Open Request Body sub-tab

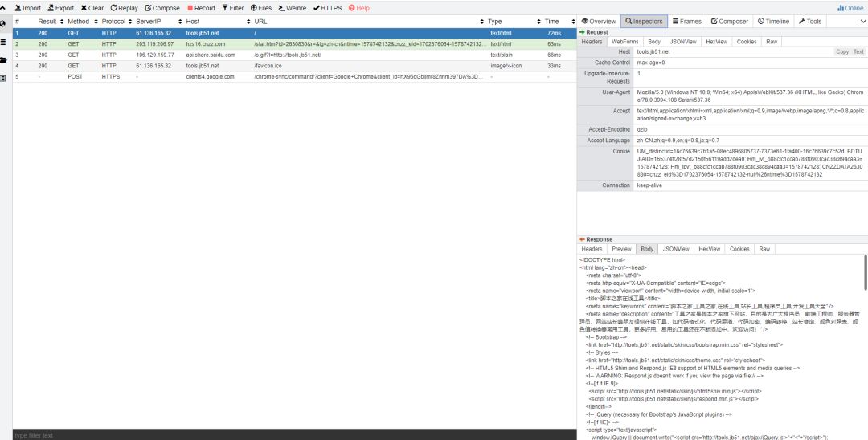(x=653, y=42)
